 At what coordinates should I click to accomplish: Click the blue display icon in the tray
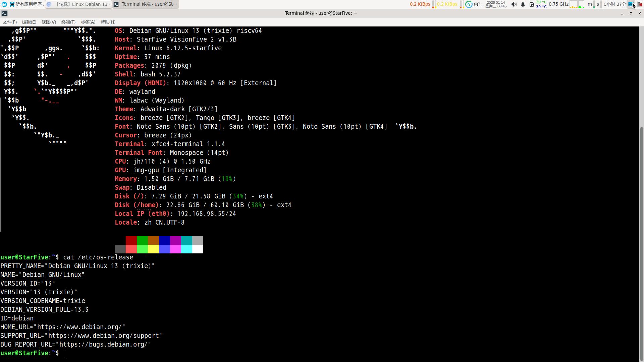(631, 4)
